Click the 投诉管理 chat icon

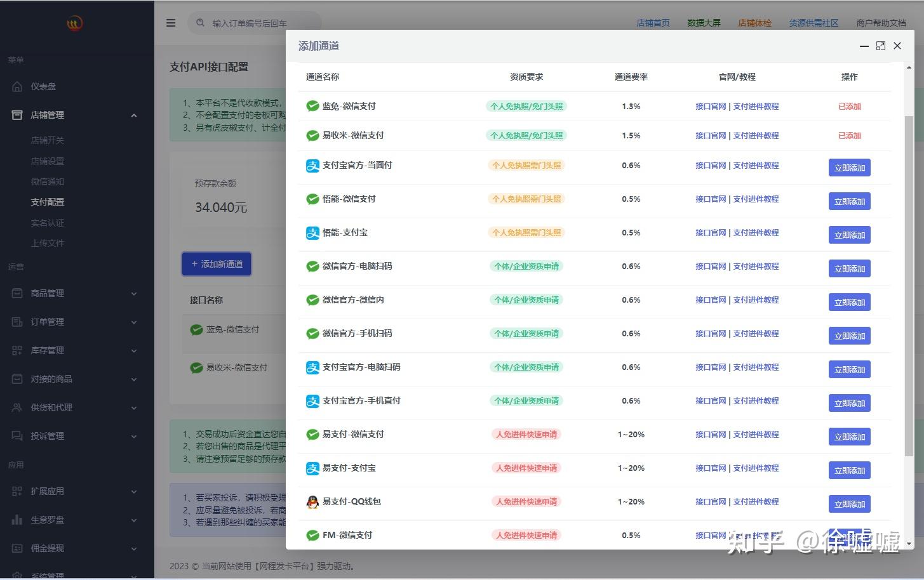pos(17,436)
